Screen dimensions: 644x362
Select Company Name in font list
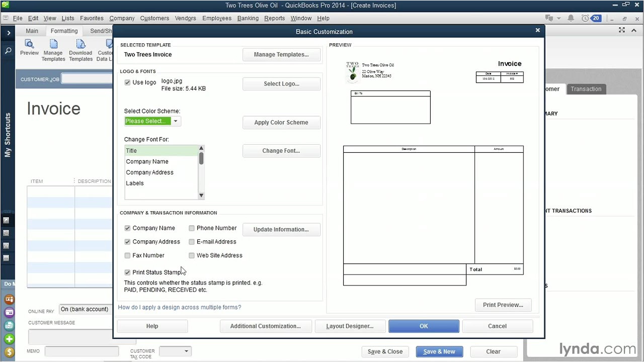[x=147, y=161]
